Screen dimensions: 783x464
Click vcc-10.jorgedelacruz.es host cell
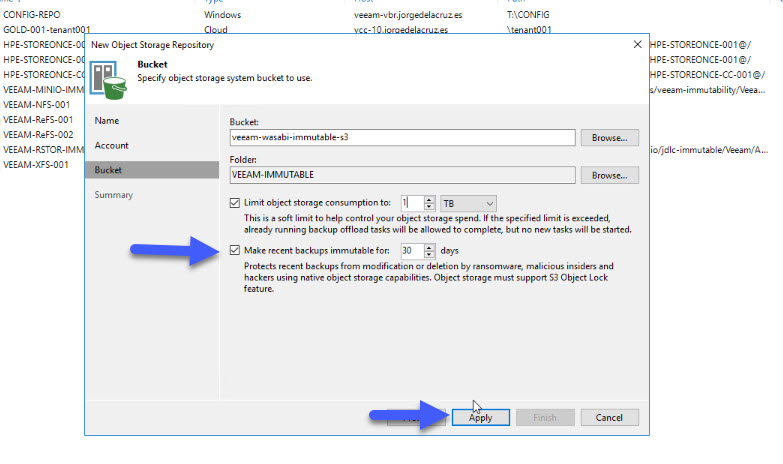click(401, 29)
